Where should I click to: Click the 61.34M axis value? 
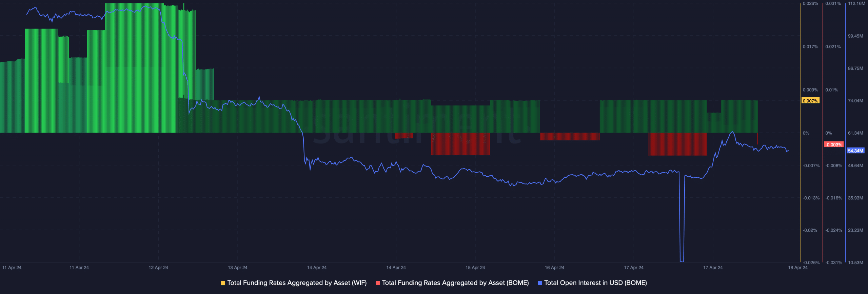point(855,133)
